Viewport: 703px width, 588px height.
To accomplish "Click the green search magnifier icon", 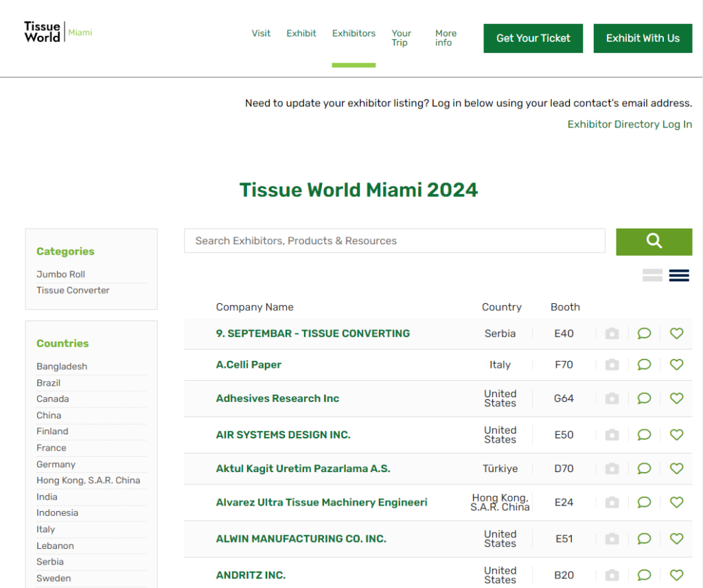I will [653, 242].
